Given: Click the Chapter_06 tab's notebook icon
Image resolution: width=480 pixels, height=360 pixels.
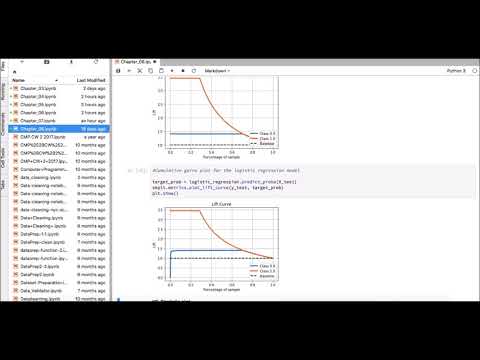Looking at the screenshot, I should (117, 62).
